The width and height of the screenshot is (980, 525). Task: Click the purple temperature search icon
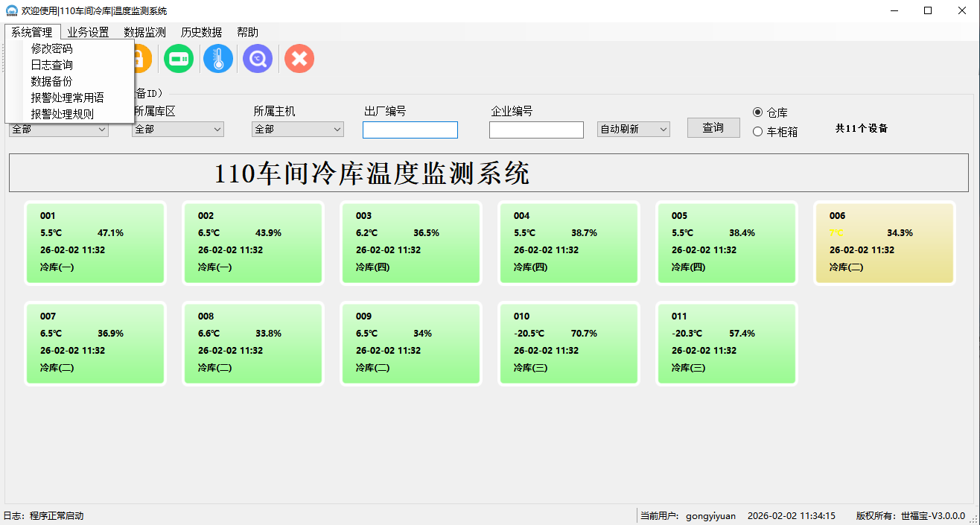coord(258,58)
